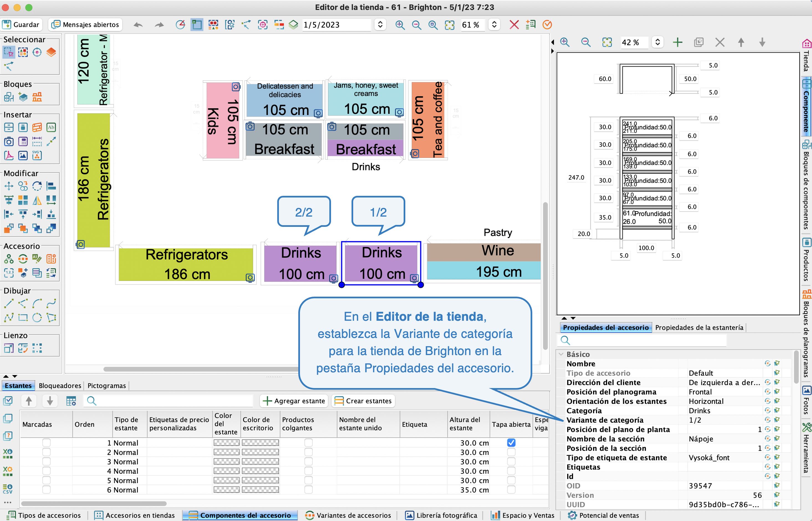Click the Estantes search field
This screenshot has width=812, height=521.
click(169, 401)
